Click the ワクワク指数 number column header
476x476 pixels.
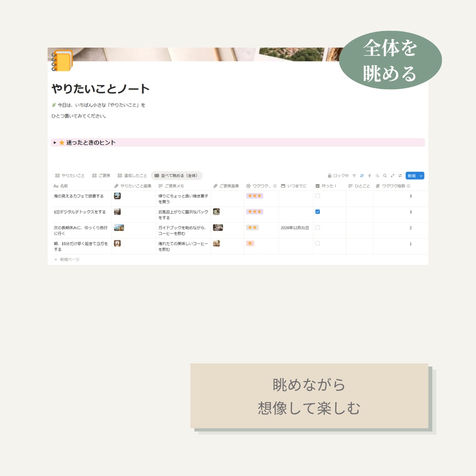pyautogui.click(x=390, y=186)
